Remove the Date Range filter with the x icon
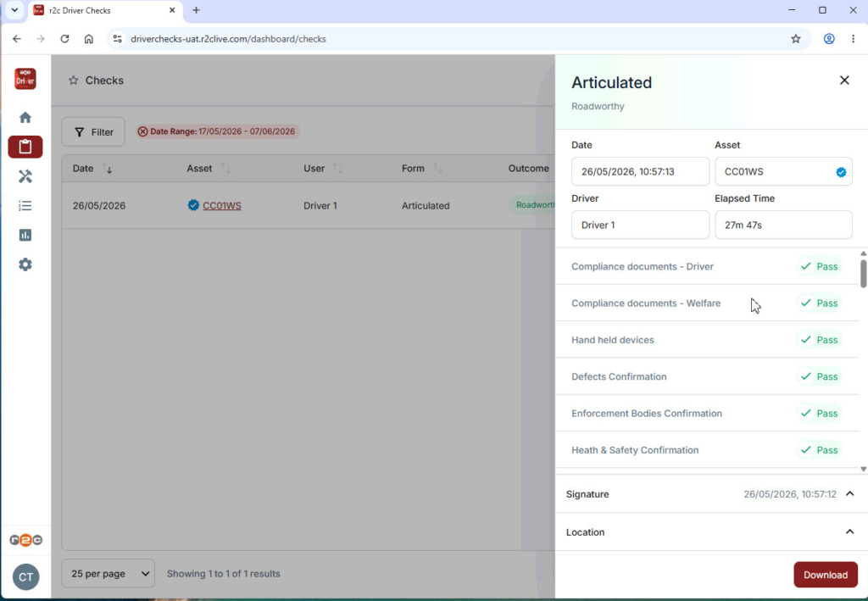868x601 pixels. (142, 131)
